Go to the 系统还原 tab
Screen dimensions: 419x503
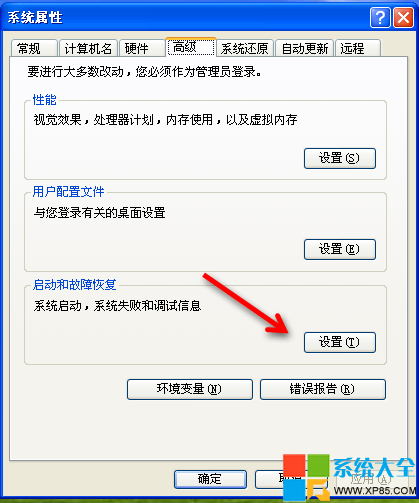click(245, 48)
